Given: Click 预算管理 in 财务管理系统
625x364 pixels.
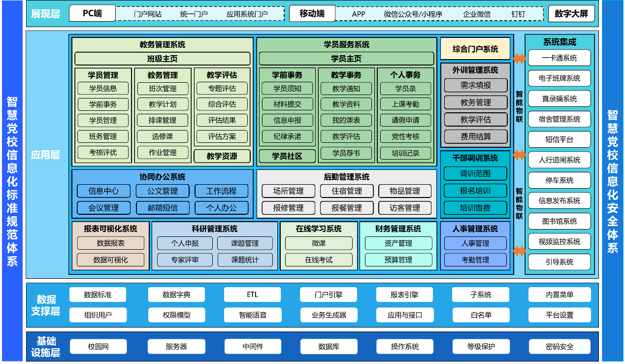Looking at the screenshot, I should (x=398, y=260).
